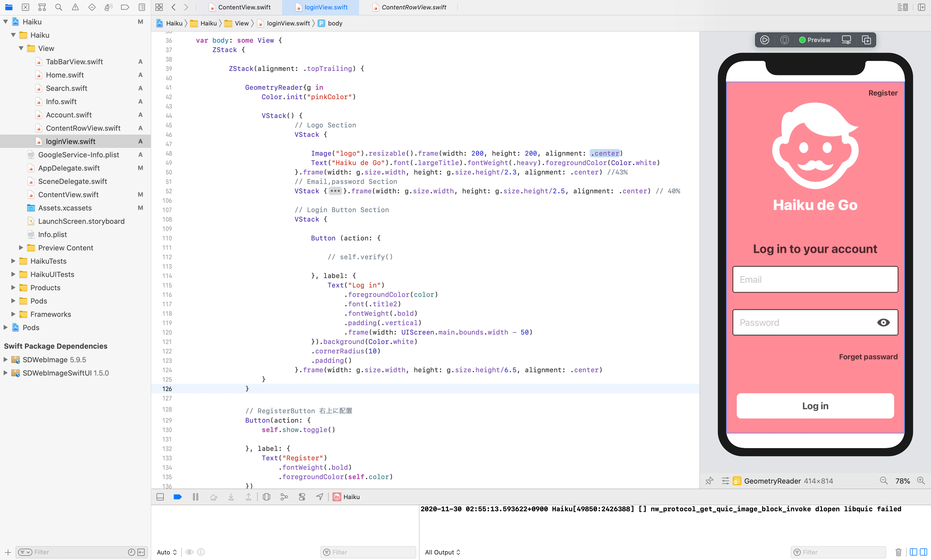Viewport: 931px width, 560px height.
Task: Zoom in the preview canvas
Action: [x=921, y=481]
